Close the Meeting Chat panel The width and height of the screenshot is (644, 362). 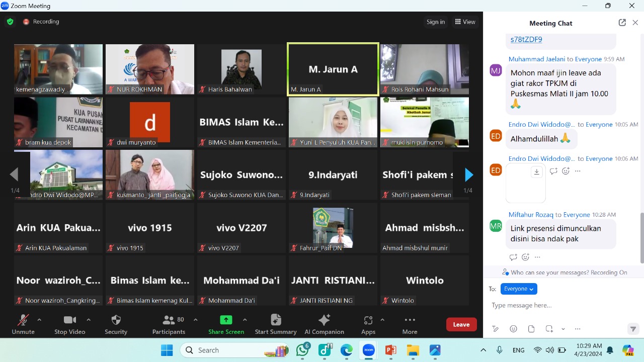635,23
